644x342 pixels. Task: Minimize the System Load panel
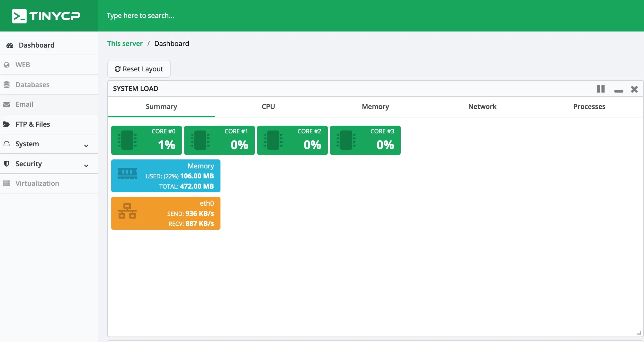pyautogui.click(x=619, y=91)
